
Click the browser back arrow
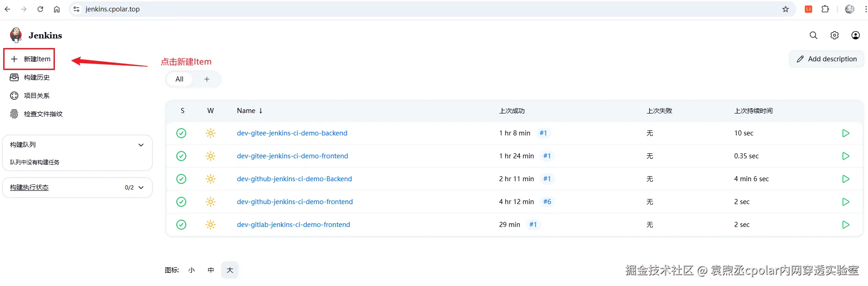point(7,9)
